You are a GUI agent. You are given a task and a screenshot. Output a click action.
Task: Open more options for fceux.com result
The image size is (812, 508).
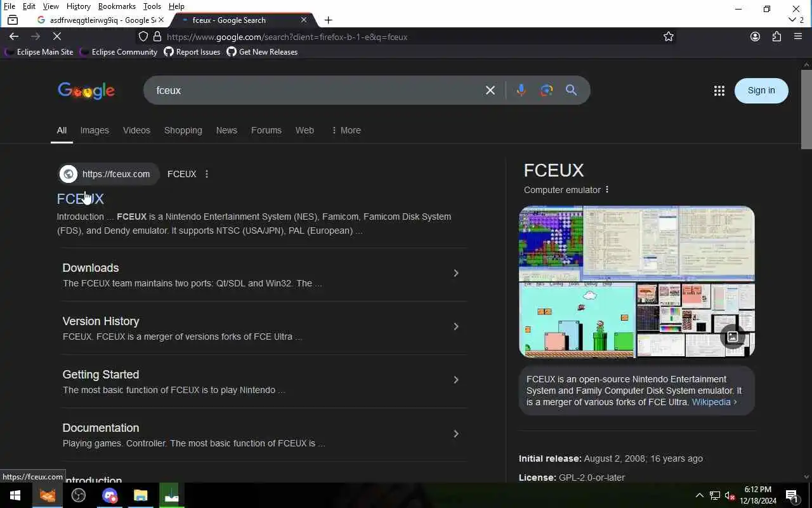207,174
